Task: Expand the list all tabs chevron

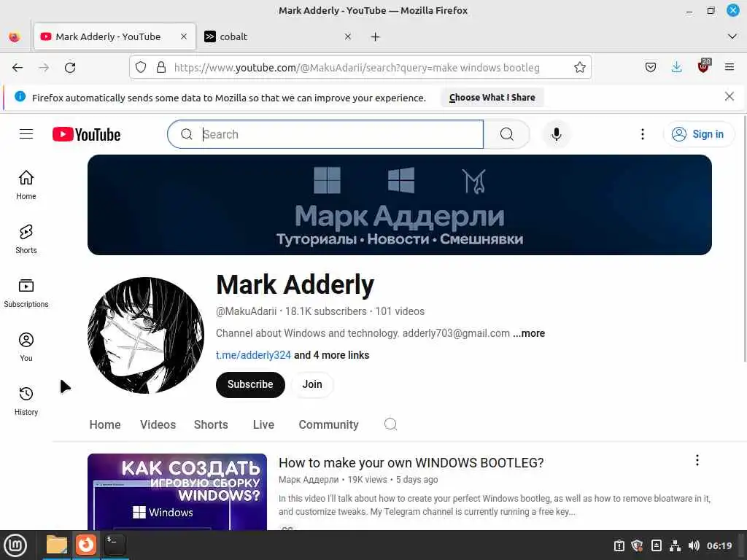Action: (732, 36)
